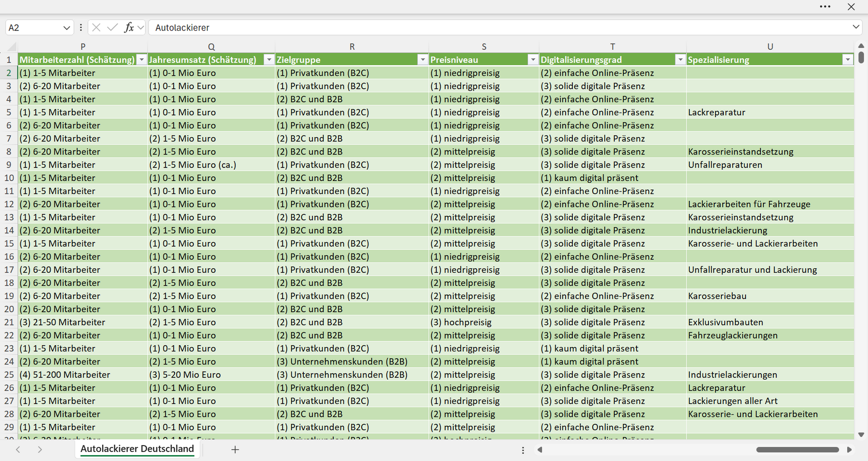Select cell "Industrielackierung" in row 14
Viewport: 868px width, 461px height.
click(770, 230)
